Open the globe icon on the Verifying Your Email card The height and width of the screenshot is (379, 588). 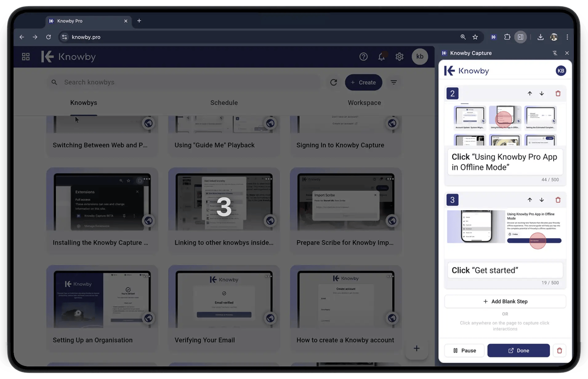pos(270,318)
